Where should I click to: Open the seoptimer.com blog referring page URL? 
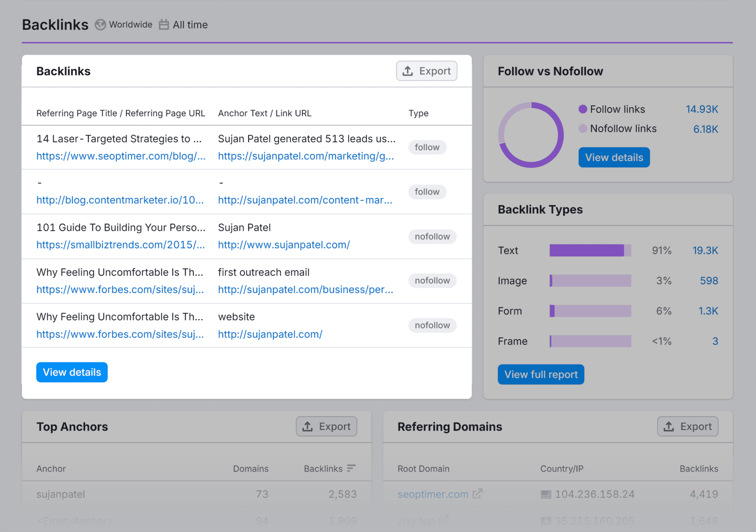tap(121, 156)
